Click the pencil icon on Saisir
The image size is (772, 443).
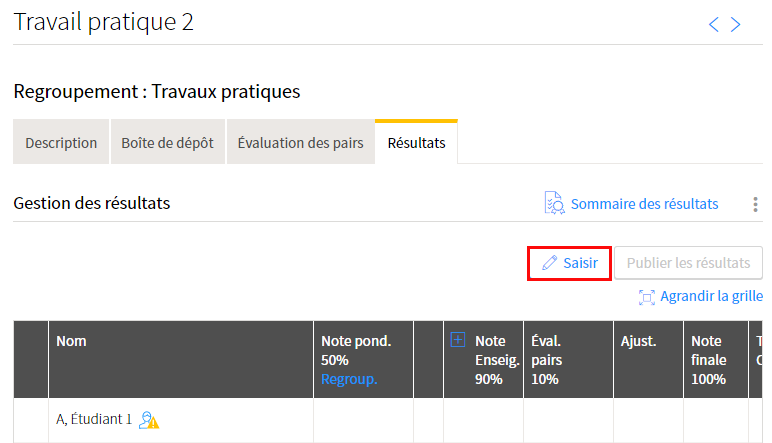coord(549,263)
